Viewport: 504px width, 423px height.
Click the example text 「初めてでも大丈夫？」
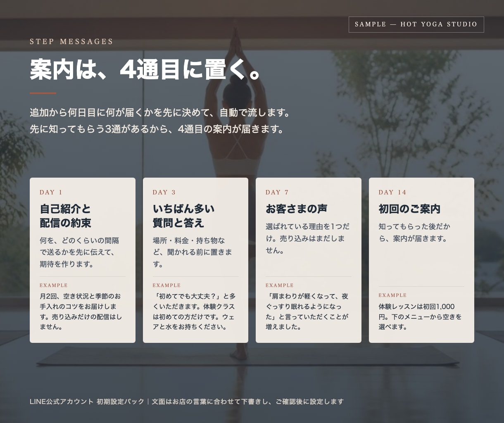(194, 311)
